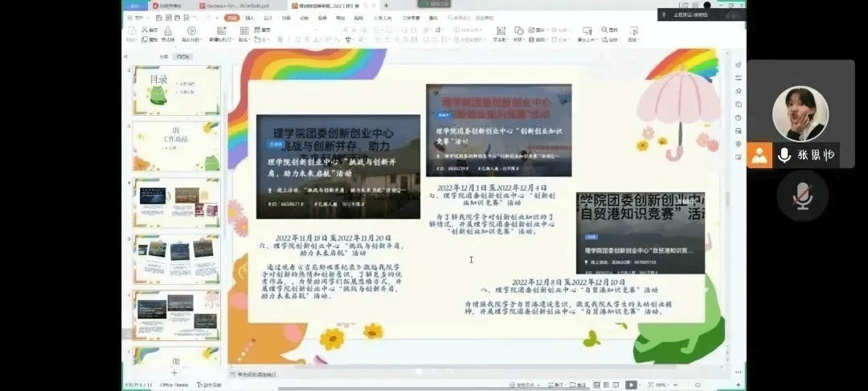868x391 pixels.
Task: Click the Format Painter brush icon
Action: [167, 32]
